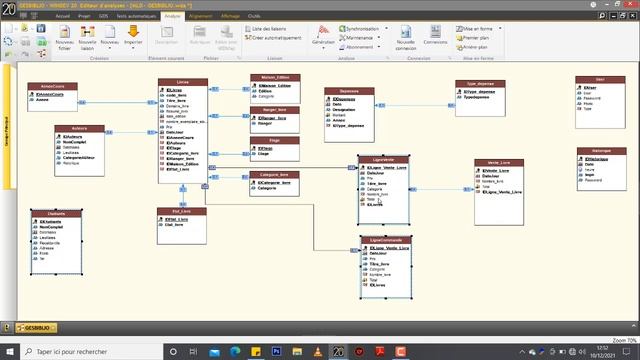Click the Premier plan icon

pyautogui.click(x=459, y=38)
